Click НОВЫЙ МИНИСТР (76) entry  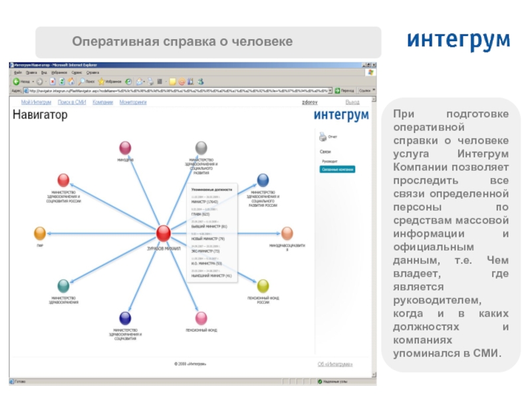[208, 239]
